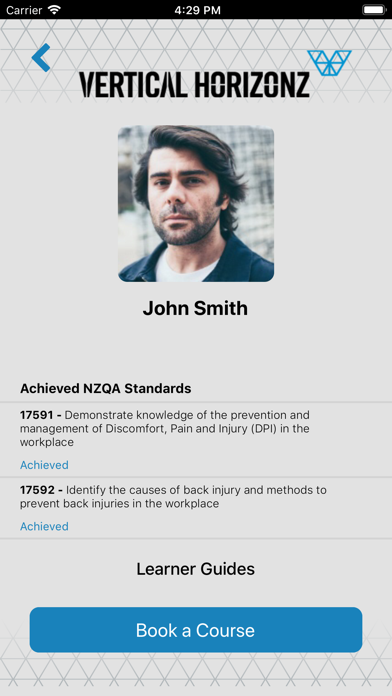Open standard 17592 back injury entry
Screen dimensions: 392x696
pos(196,508)
